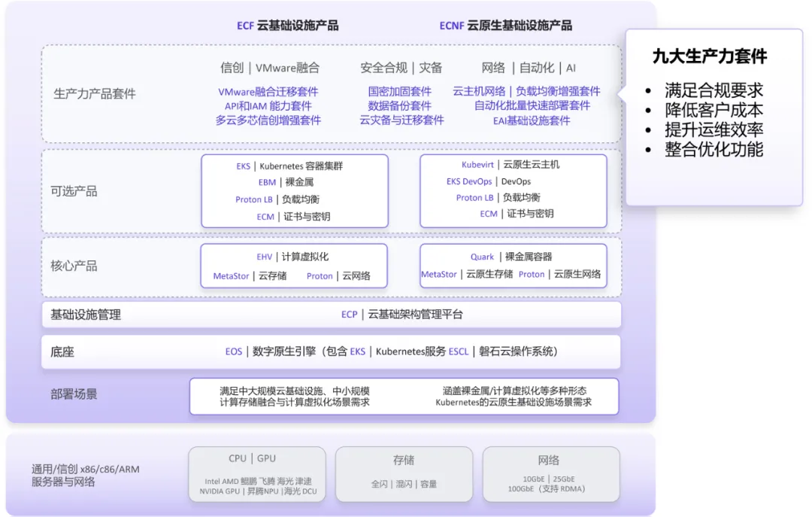Screen dimensions: 812x517
Task: Click the 网络 hardware card heading
Action: 548,460
